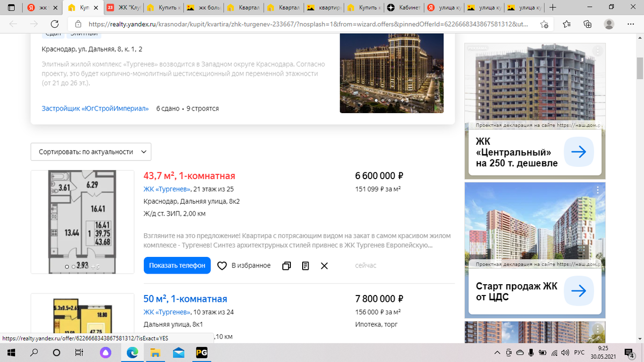This screenshot has width=644, height=362.
Task: Click 151 099 ₽ за м² text
Action: (x=378, y=189)
